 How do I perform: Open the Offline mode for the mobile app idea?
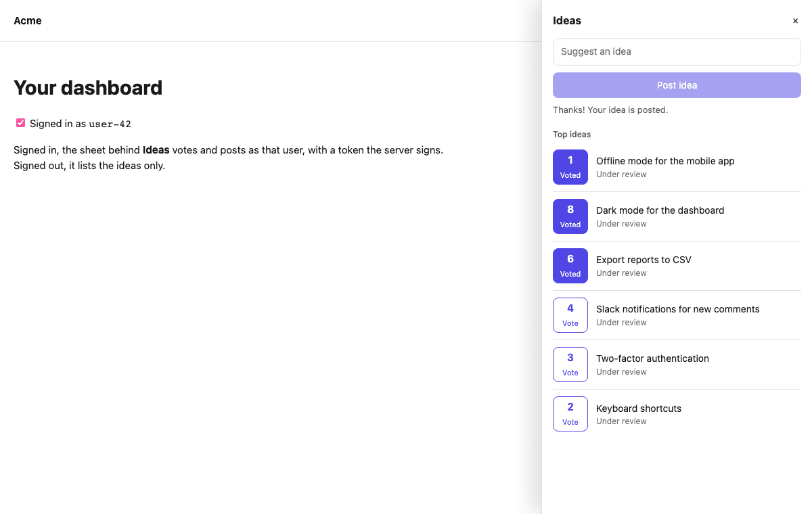pyautogui.click(x=665, y=161)
